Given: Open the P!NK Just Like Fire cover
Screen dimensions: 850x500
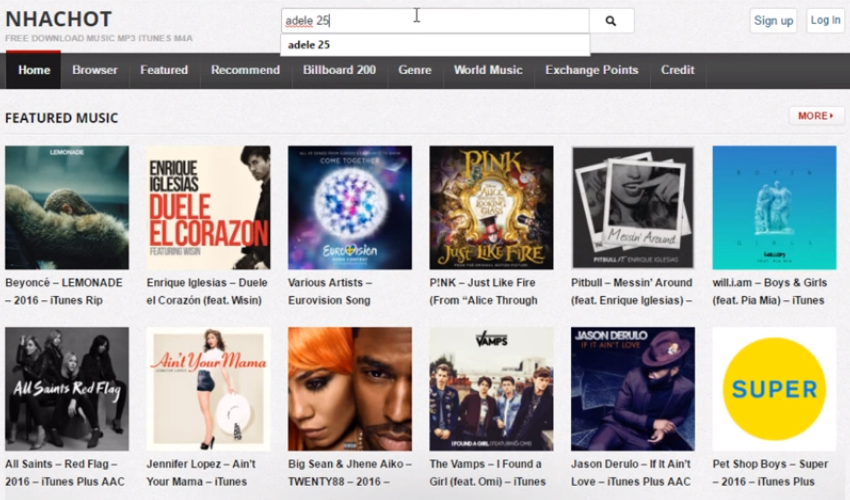Looking at the screenshot, I should click(x=491, y=207).
